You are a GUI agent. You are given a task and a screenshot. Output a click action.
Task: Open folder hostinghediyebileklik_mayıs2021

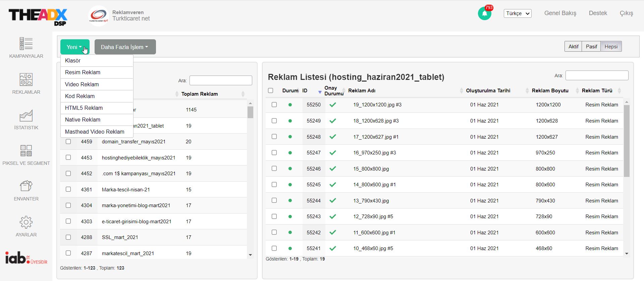tap(139, 158)
